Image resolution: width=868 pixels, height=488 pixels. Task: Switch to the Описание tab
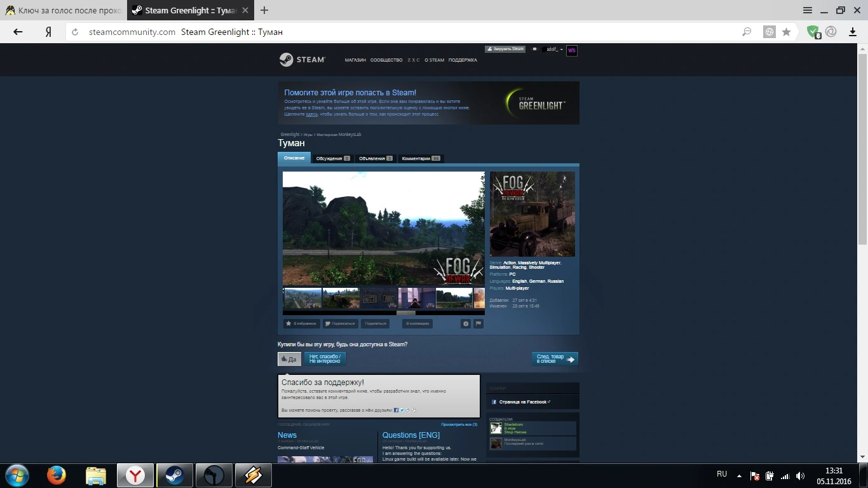(294, 158)
